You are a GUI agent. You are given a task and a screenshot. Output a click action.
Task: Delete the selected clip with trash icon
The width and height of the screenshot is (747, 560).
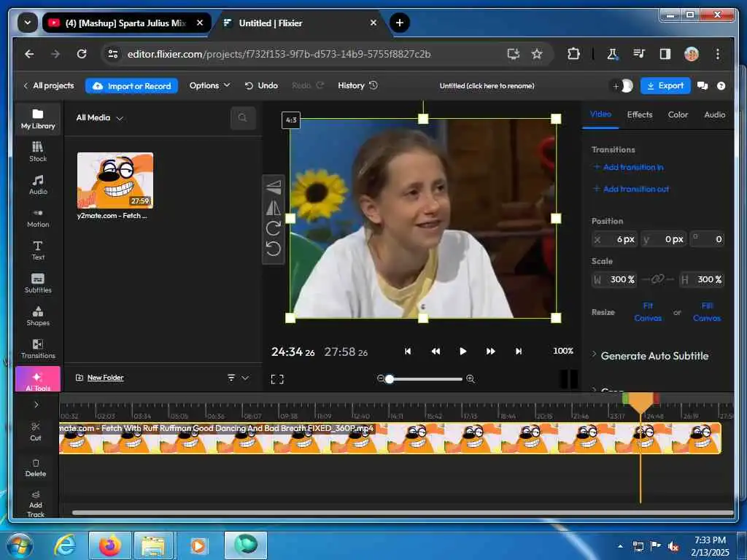[x=36, y=467]
